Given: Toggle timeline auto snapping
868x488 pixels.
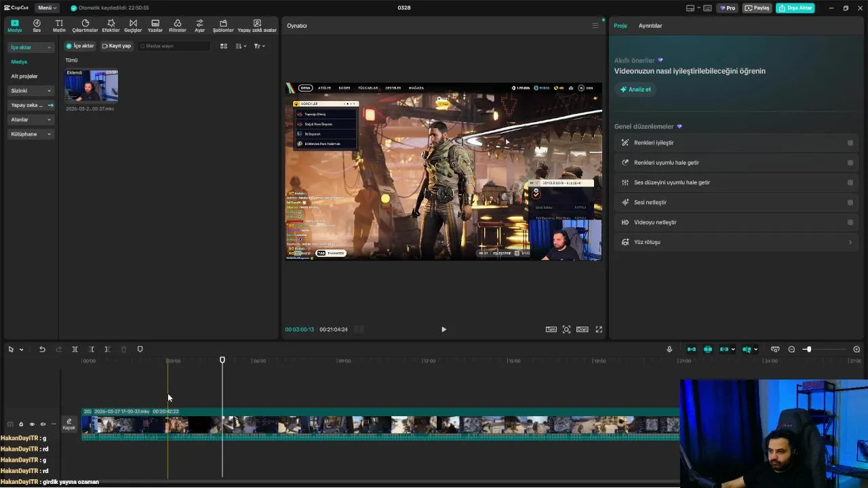Looking at the screenshot, I should 708,349.
